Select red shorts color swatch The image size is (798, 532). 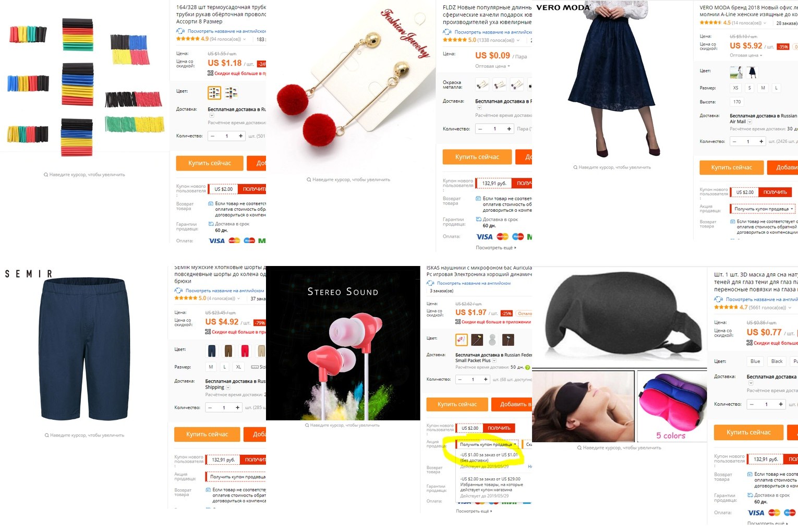pyautogui.click(x=245, y=350)
